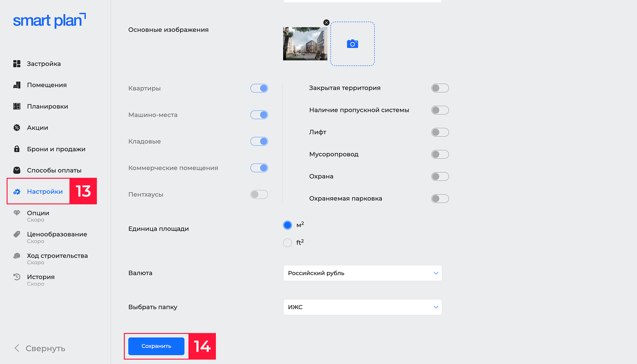
Task: Open the Застройка section
Action: click(44, 64)
